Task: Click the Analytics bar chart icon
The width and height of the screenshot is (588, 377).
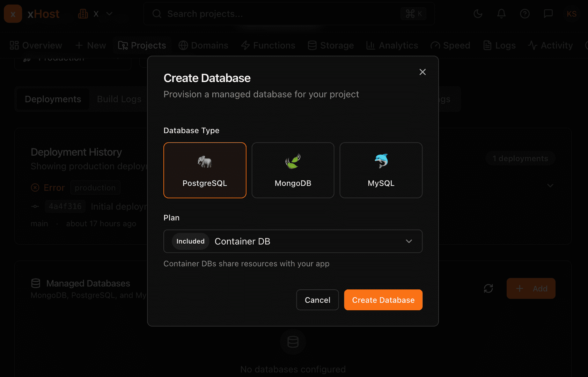Action: pyautogui.click(x=371, y=45)
